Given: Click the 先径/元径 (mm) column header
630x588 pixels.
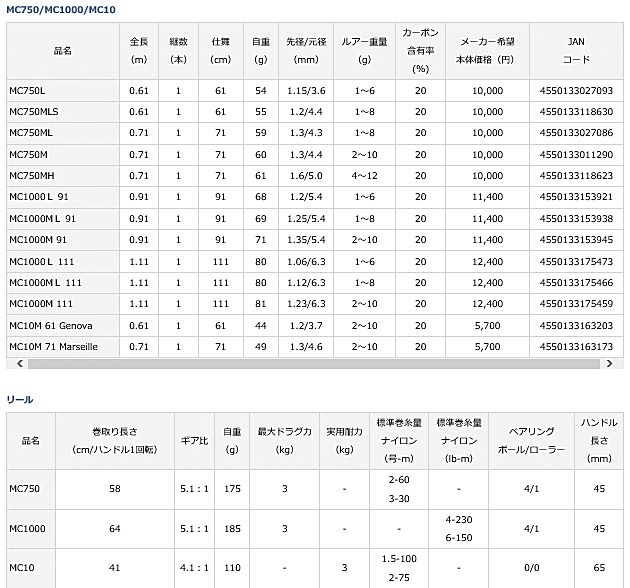Looking at the screenshot, I should [x=306, y=51].
